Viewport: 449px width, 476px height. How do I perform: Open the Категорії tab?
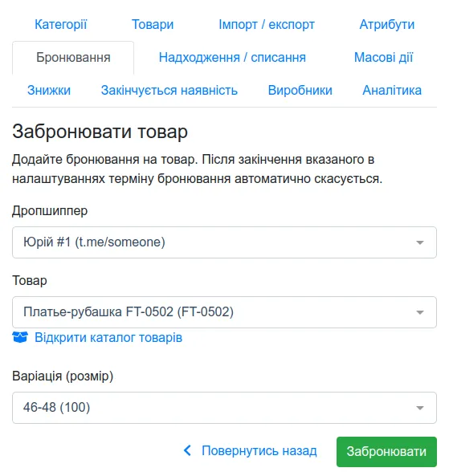point(61,25)
